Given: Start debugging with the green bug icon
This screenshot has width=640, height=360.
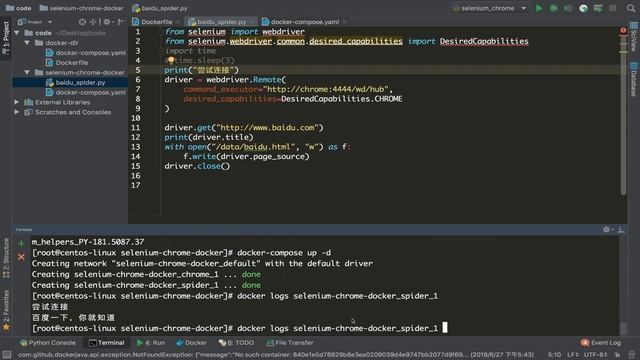Looking at the screenshot, I should coord(553,8).
